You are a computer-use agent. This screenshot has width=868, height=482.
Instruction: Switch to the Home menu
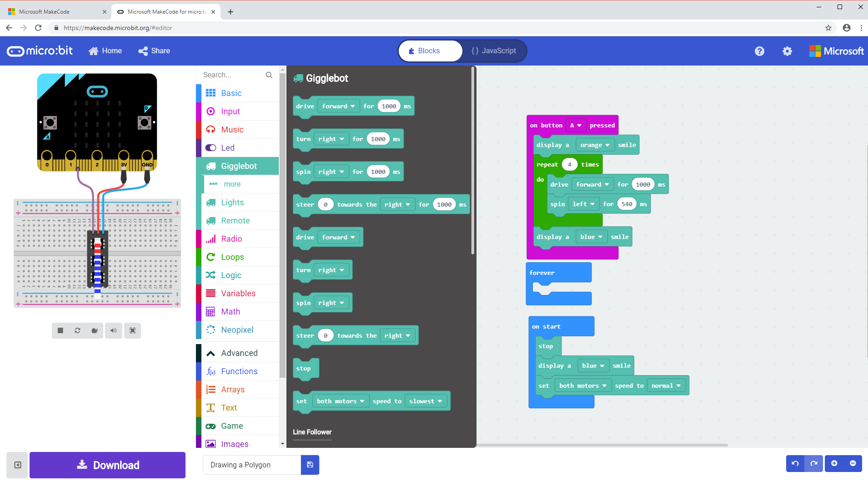click(x=105, y=51)
